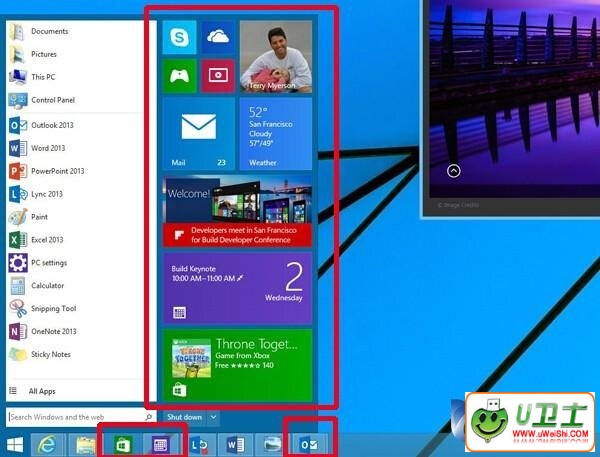This screenshot has height=457, width=600.
Task: Open File Explorer from taskbar
Action: (86, 445)
